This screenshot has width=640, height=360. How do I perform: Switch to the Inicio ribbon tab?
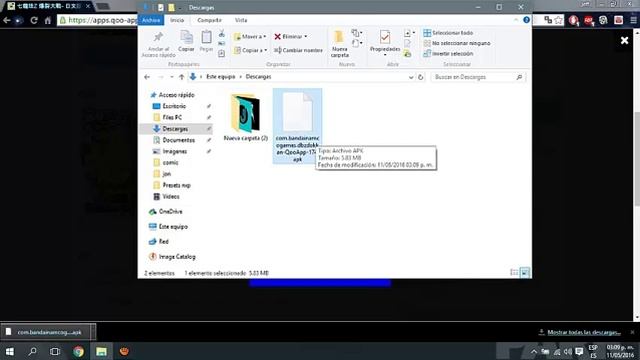(177, 20)
